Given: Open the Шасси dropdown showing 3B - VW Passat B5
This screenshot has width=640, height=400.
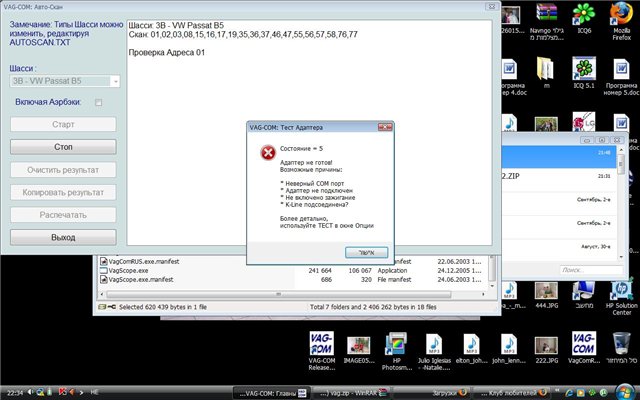Looking at the screenshot, I should coord(64,81).
